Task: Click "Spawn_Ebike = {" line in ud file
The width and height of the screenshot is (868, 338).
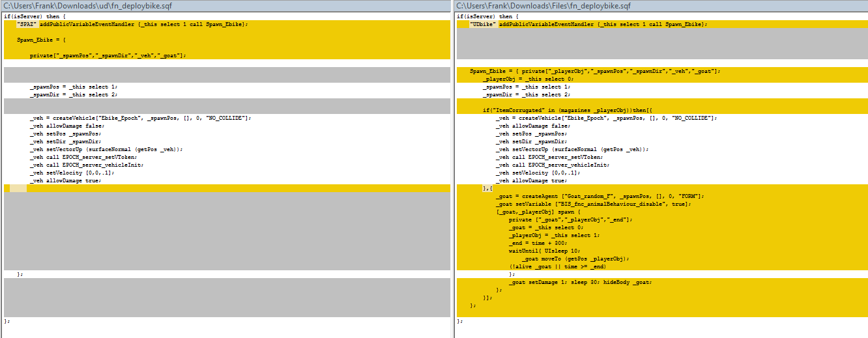Action: pyautogui.click(x=41, y=40)
